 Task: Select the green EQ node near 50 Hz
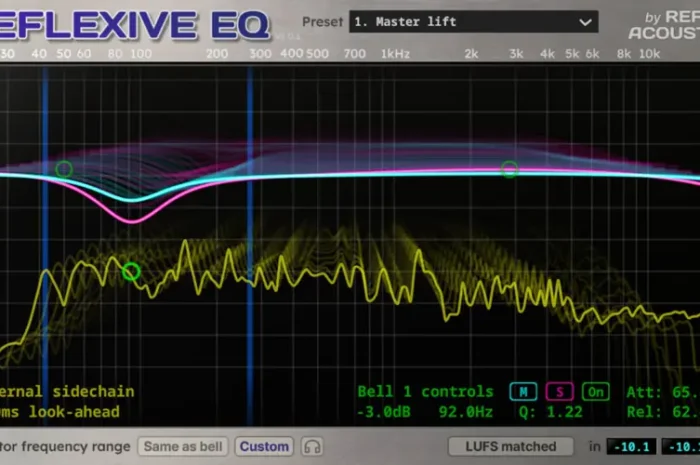[x=64, y=169]
